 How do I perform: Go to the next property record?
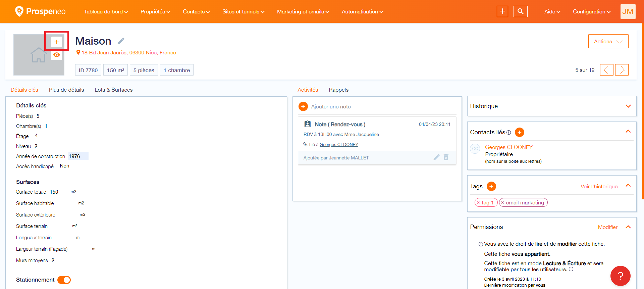point(622,70)
